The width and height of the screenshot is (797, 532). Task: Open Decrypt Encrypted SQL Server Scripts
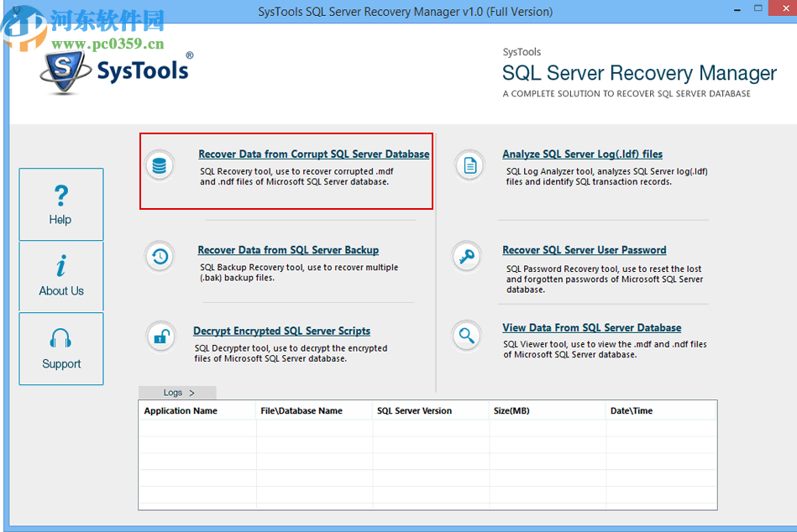tap(281, 330)
